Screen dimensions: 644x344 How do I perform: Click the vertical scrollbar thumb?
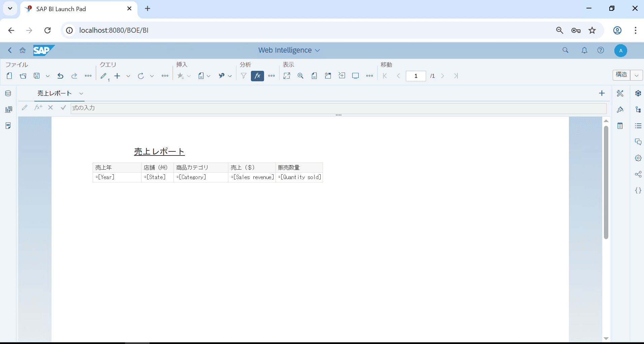[x=606, y=182]
